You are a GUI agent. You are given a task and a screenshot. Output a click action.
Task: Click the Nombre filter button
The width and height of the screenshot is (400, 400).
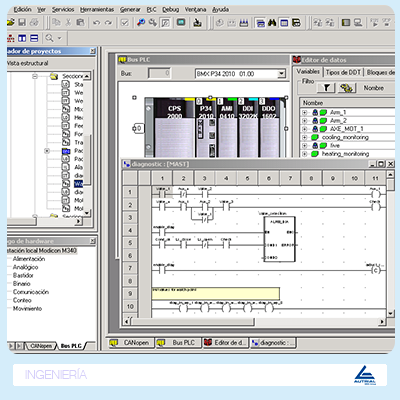(373, 88)
